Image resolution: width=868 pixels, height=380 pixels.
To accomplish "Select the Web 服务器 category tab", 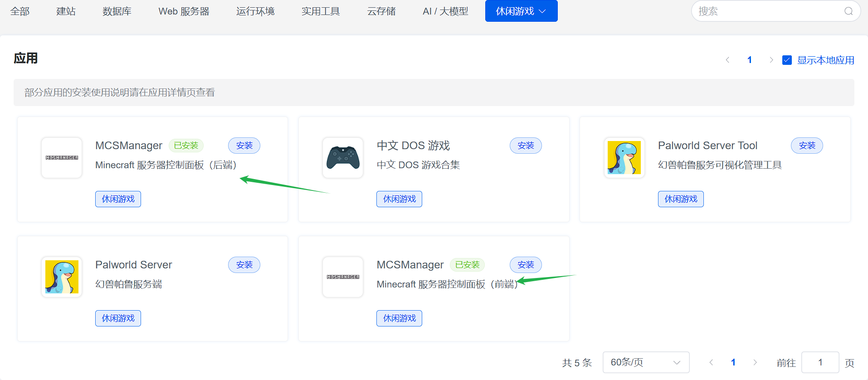I will [x=184, y=11].
